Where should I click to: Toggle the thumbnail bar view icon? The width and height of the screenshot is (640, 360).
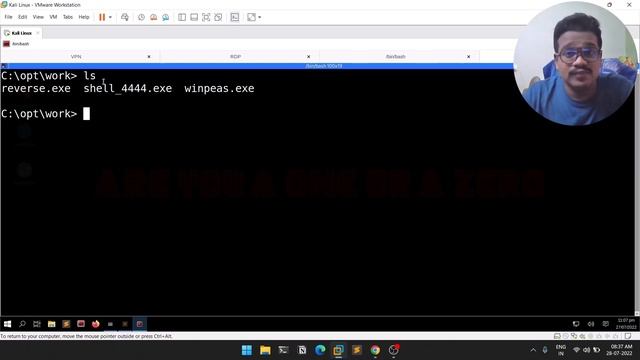194,17
